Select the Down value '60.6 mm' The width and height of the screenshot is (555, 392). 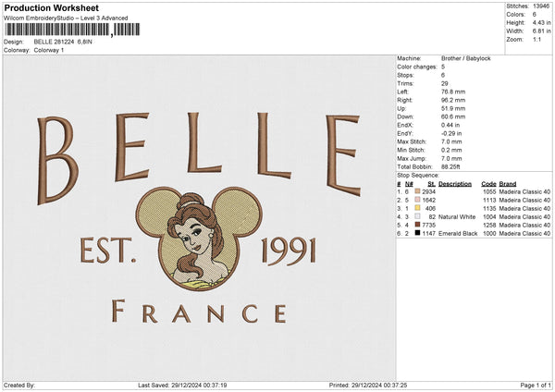[453, 116]
